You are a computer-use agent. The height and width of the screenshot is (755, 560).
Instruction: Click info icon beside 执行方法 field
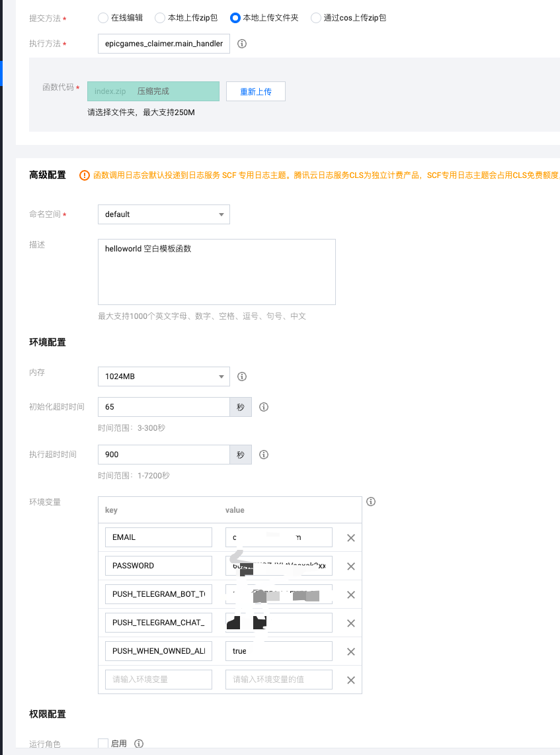242,44
